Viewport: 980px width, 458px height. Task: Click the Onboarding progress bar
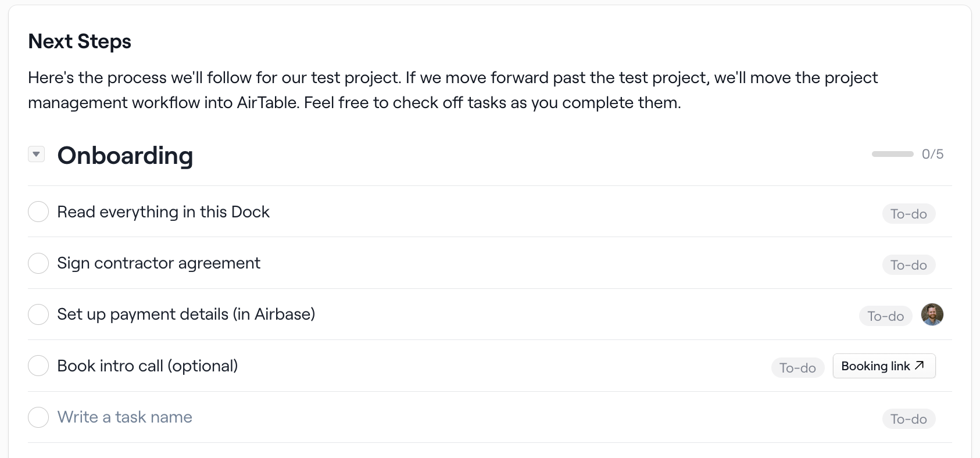tap(892, 154)
